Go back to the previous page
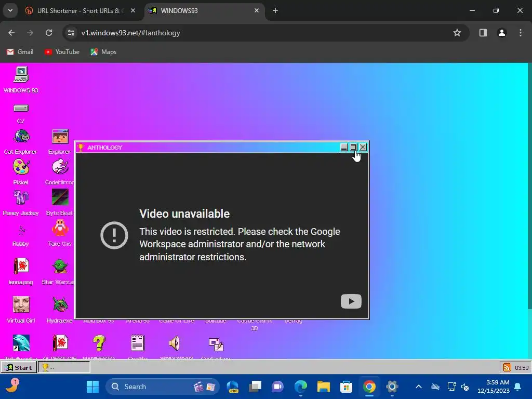Viewport: 532px width, 399px height. point(11,33)
